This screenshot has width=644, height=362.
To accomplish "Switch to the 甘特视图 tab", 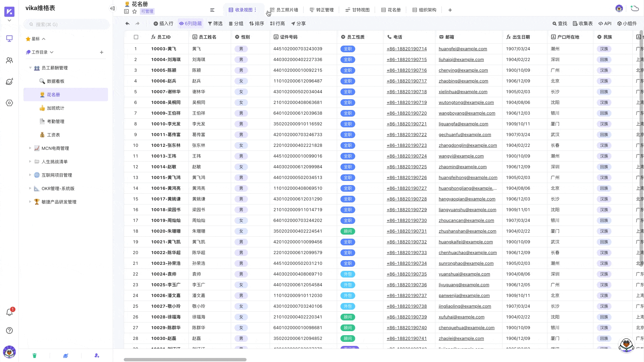I will click(x=358, y=10).
